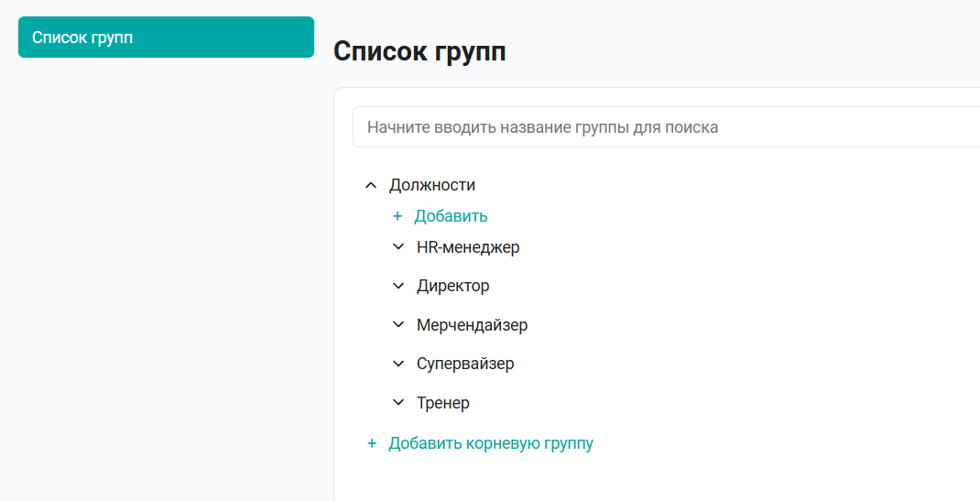Image resolution: width=980 pixels, height=501 pixels.
Task: Select the Должности tree item label
Action: [432, 185]
